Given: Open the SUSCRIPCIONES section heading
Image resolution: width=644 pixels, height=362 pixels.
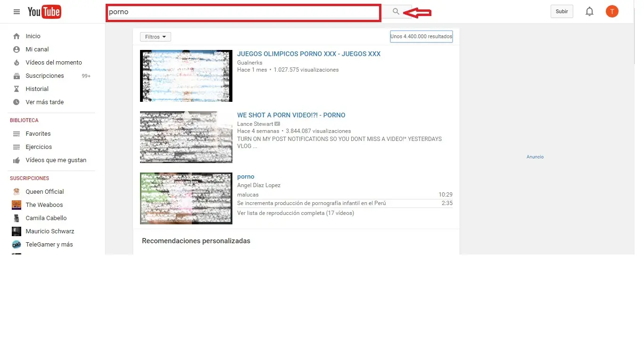Looking at the screenshot, I should 29,178.
